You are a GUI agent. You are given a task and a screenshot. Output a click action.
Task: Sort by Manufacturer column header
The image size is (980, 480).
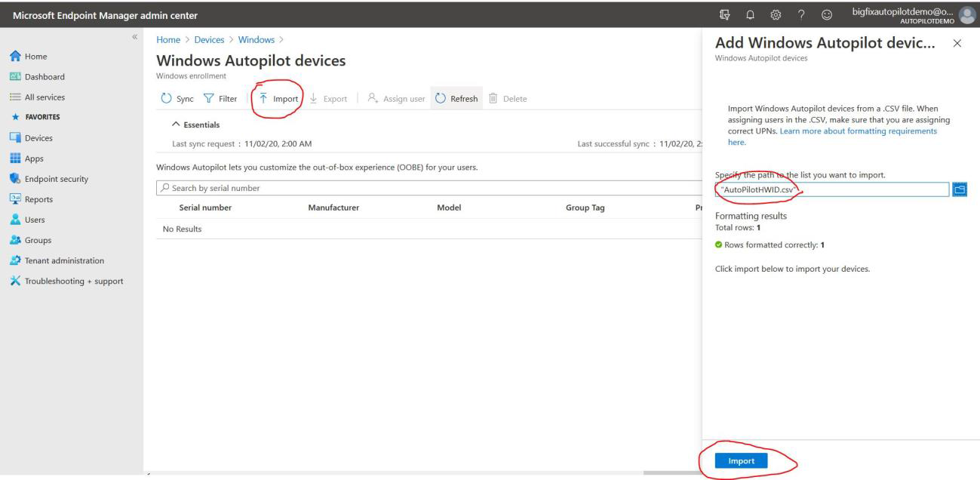(x=333, y=208)
